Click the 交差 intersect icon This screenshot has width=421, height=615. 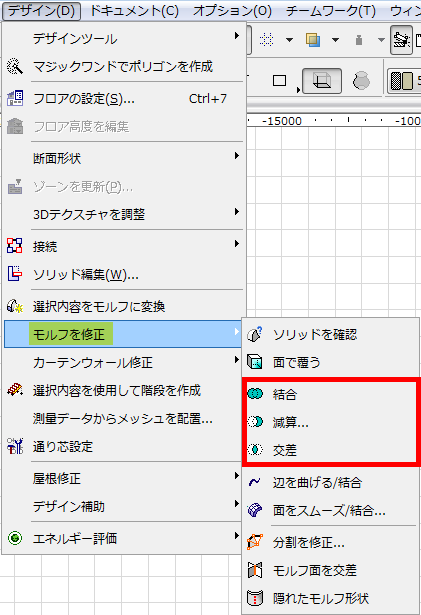(255, 449)
